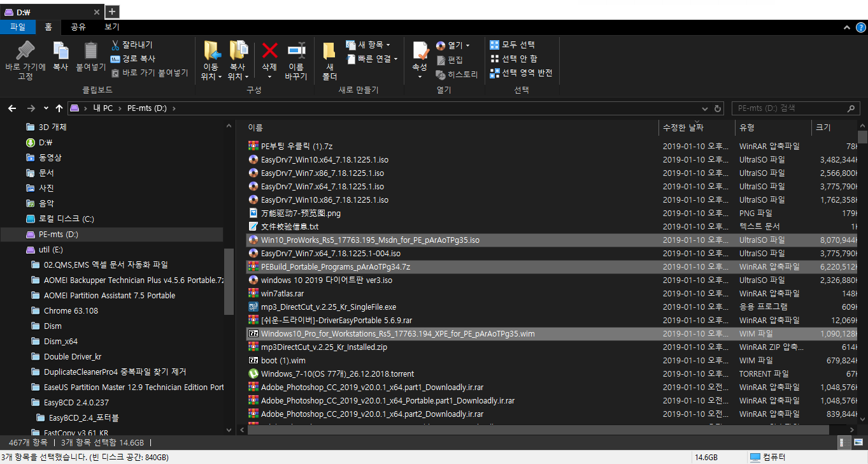
Task: Select file win7atlas.rar
Action: click(553, 293)
